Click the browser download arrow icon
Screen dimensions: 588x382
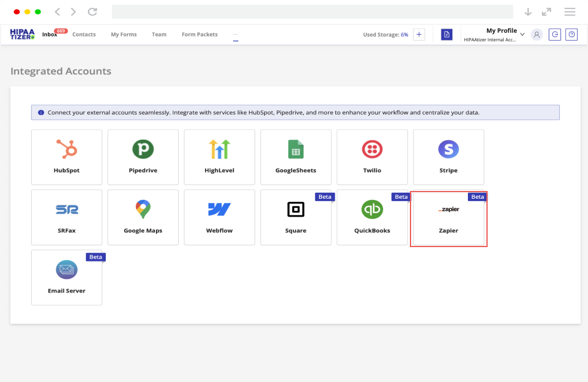click(x=528, y=11)
